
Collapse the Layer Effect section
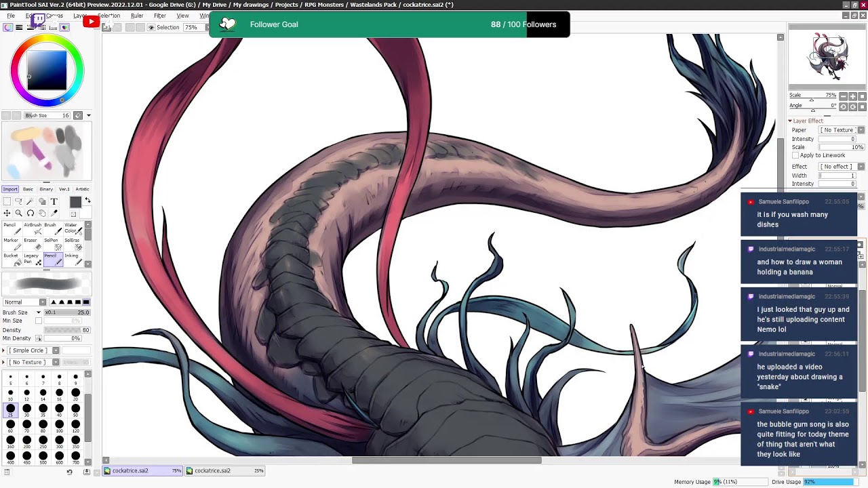tap(790, 121)
